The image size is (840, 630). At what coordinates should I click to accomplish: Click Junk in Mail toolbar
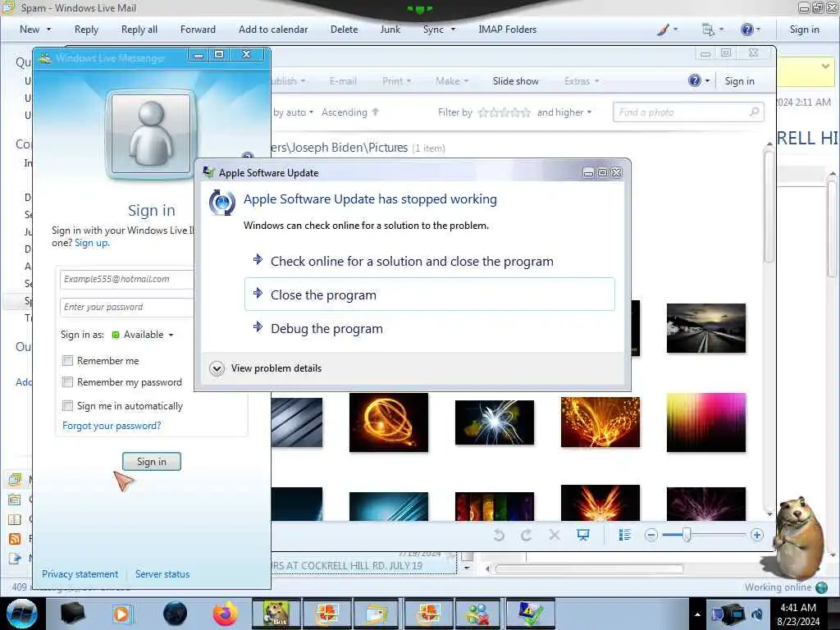(x=390, y=30)
